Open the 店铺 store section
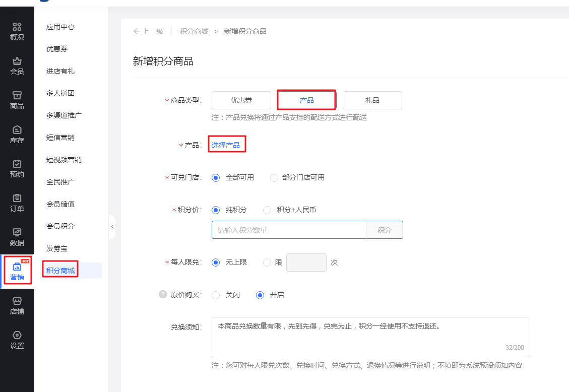The height and width of the screenshot is (392, 569). (x=17, y=306)
